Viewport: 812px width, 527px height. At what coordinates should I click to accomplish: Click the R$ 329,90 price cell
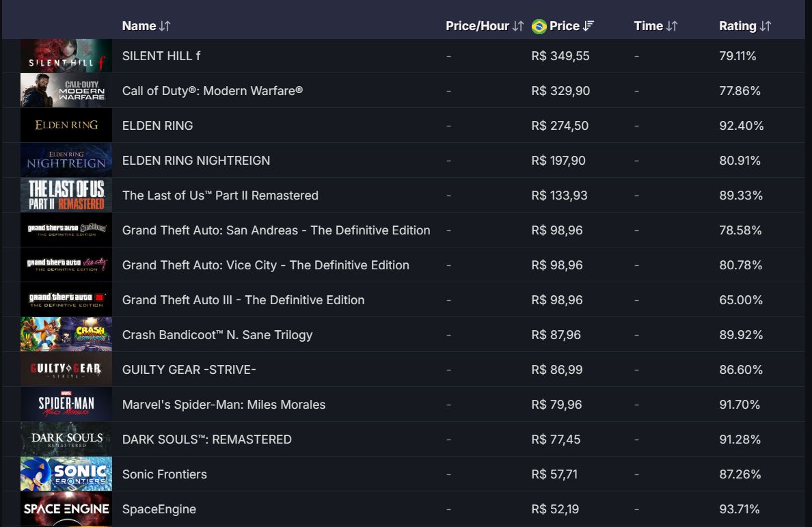[x=560, y=91]
